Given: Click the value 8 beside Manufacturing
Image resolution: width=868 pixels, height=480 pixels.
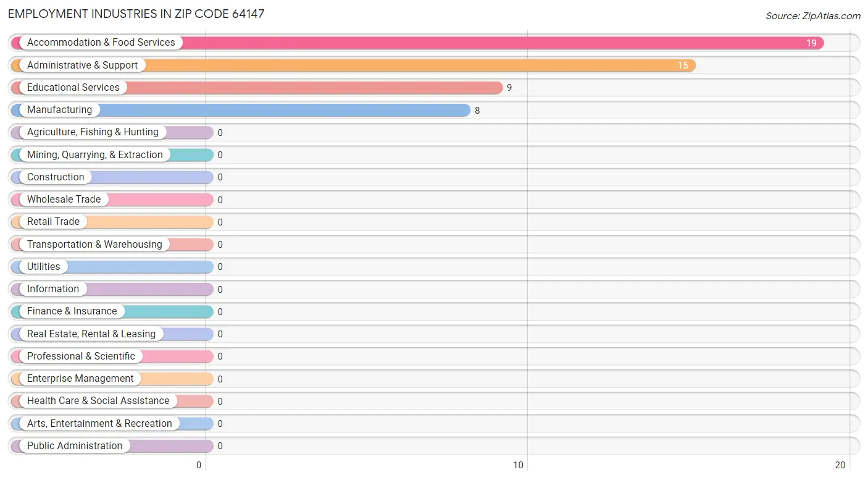Looking at the screenshot, I should [477, 111].
